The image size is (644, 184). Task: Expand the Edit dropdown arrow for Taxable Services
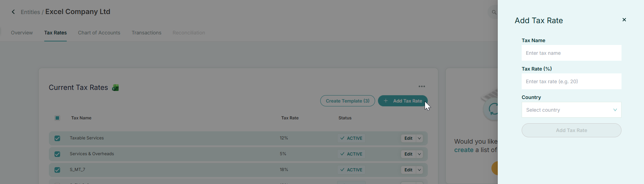[x=419, y=138]
